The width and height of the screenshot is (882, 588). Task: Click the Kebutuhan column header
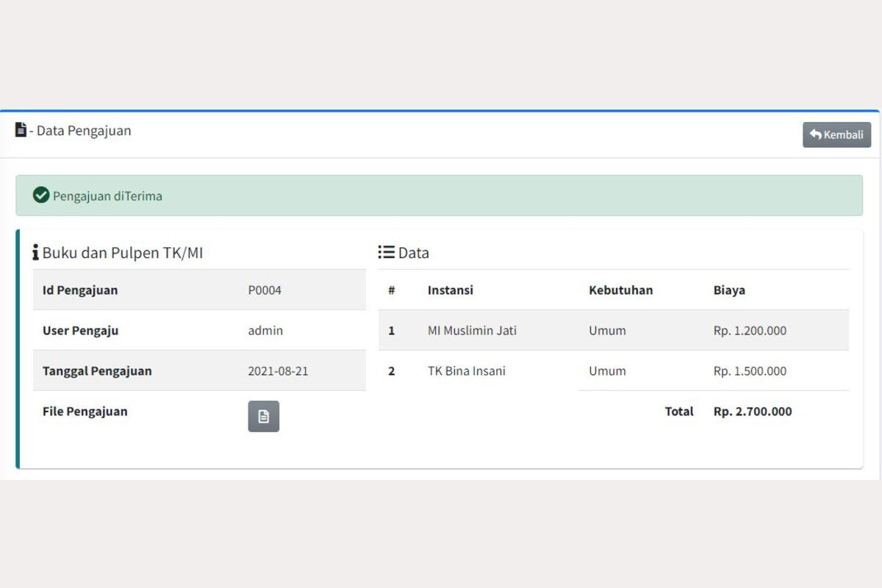[x=620, y=290]
